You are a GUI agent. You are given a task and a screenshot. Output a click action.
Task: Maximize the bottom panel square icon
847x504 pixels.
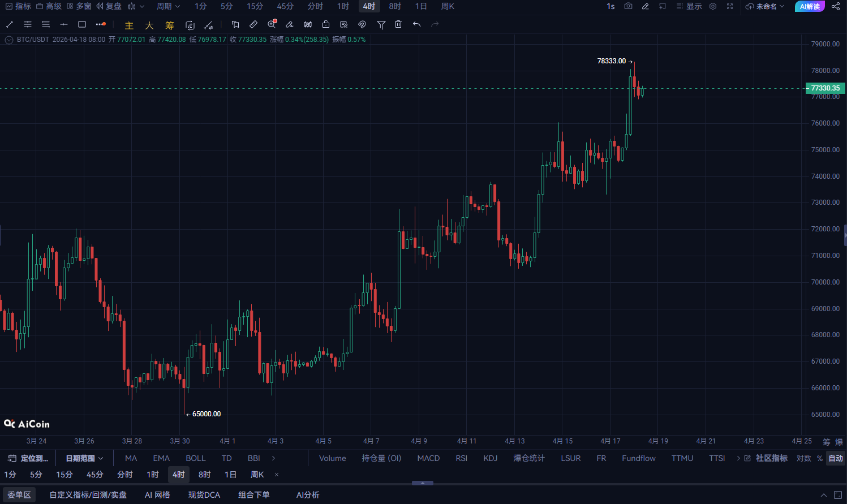click(x=838, y=495)
